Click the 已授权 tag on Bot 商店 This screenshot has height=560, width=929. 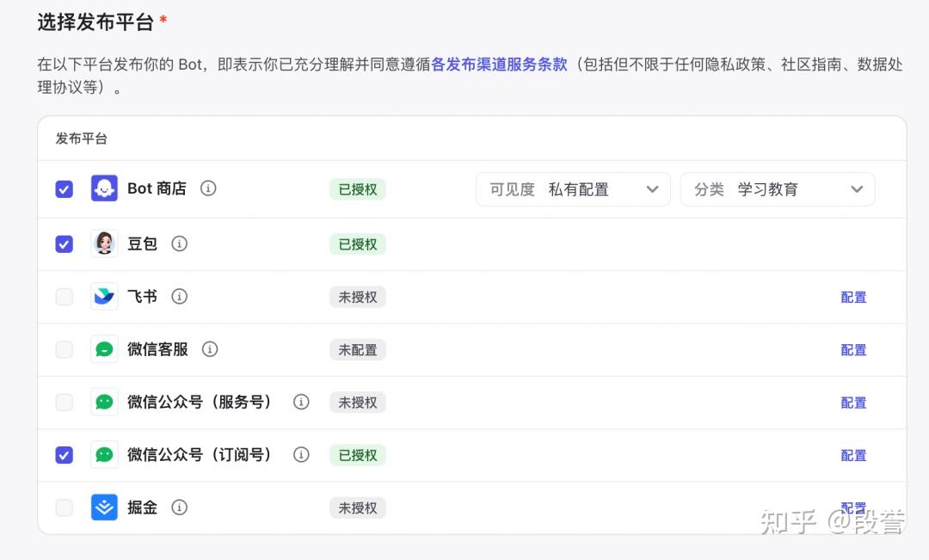tap(358, 189)
